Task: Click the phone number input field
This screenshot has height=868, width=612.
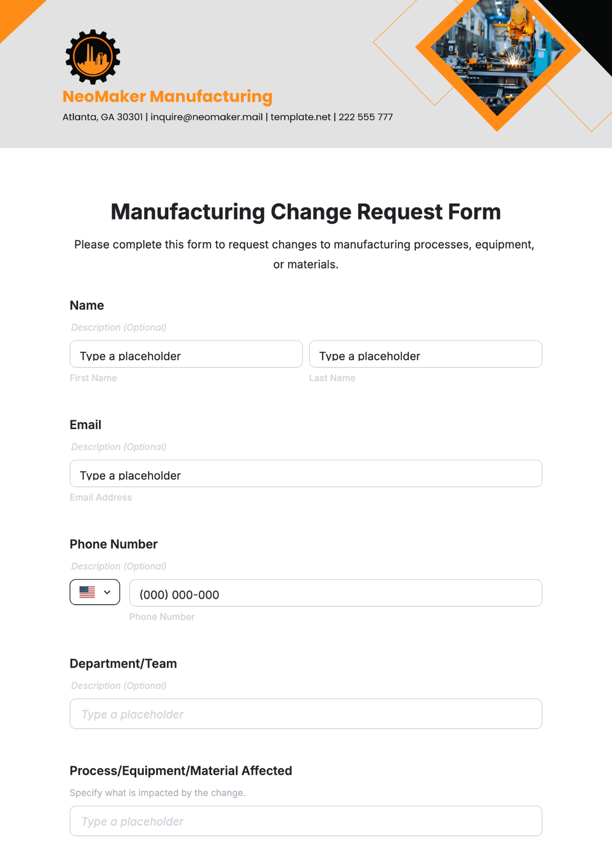Action: tap(336, 593)
